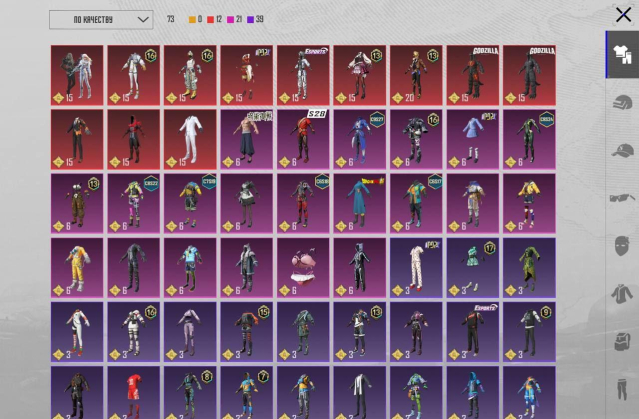This screenshot has width=639, height=419.
Task: Open the pants sidebar category
Action: click(622, 389)
